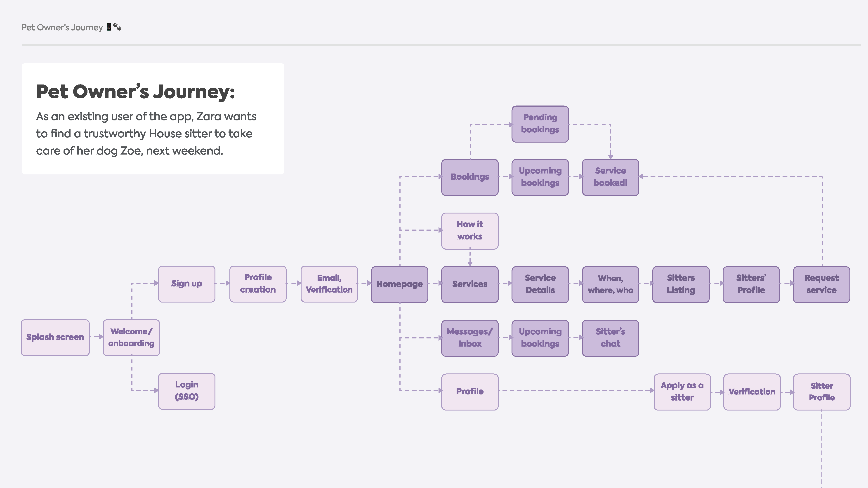
Task: Select the Profile creation box
Action: (258, 284)
